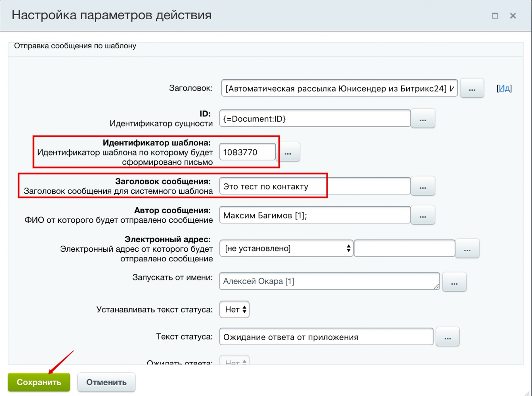The width and height of the screenshot is (532, 396).
Task: Click the Сохранить button
Action: [x=39, y=382]
